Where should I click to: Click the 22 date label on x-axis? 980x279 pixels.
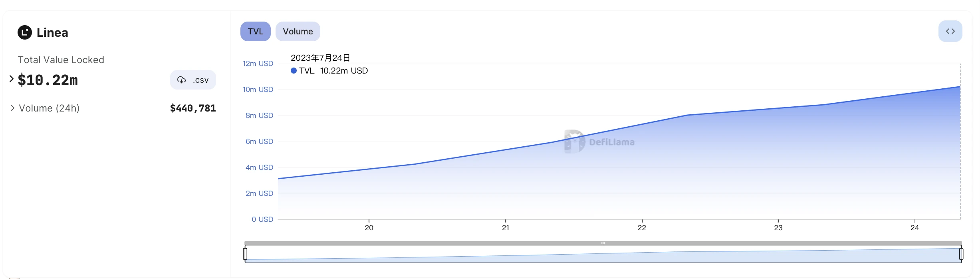pyautogui.click(x=642, y=228)
